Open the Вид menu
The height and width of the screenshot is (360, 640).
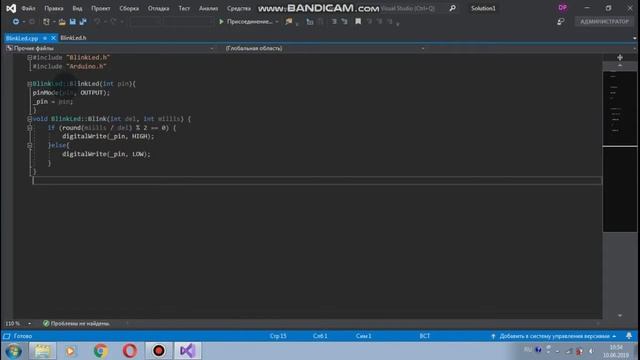point(77,8)
